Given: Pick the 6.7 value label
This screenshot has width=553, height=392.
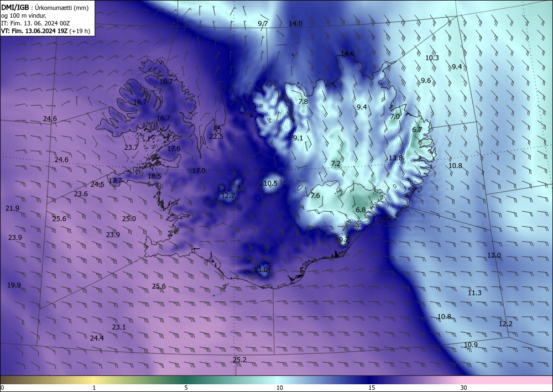Looking at the screenshot, I should coord(417,130).
